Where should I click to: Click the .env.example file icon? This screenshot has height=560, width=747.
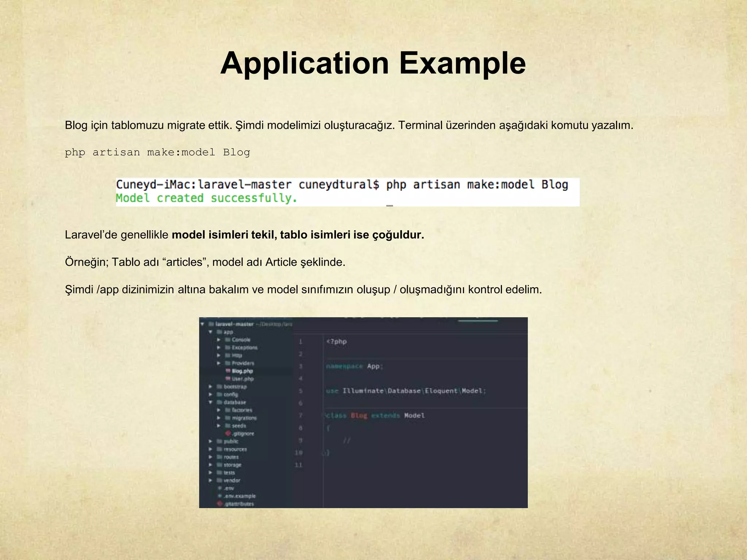click(x=220, y=496)
